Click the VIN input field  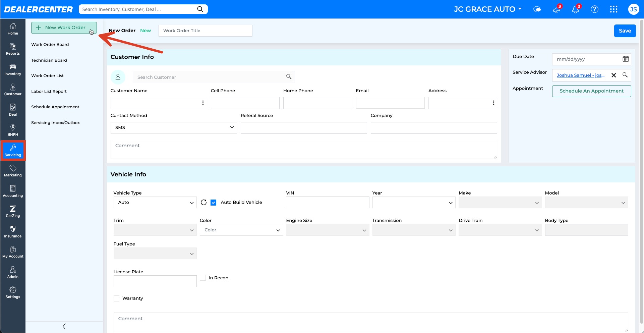tap(328, 203)
